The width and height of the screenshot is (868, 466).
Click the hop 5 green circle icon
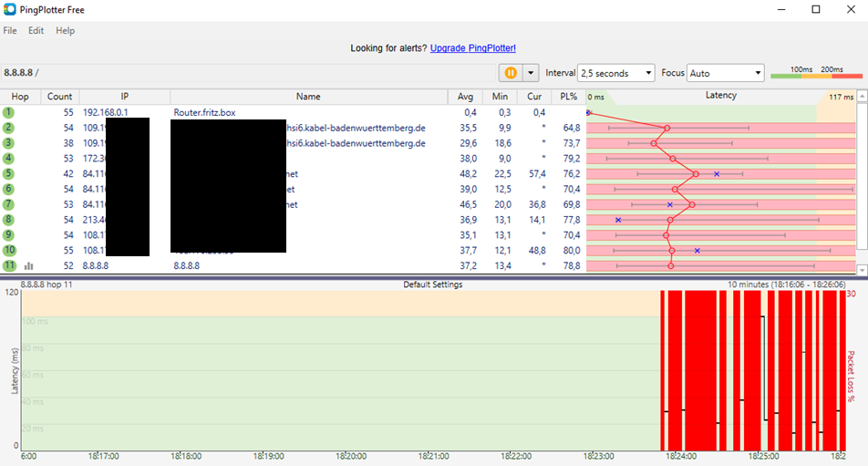8,174
